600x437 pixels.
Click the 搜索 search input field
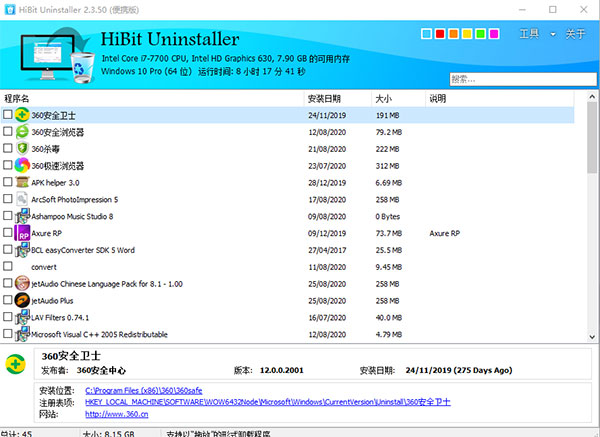(523, 80)
